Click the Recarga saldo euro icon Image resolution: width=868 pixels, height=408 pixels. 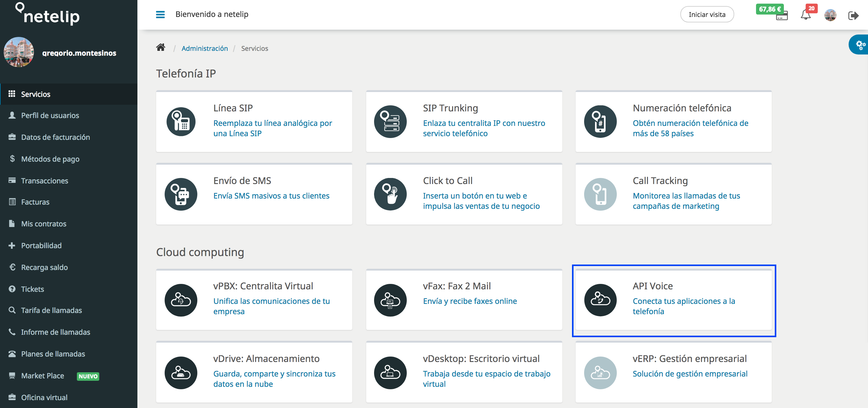(12, 267)
